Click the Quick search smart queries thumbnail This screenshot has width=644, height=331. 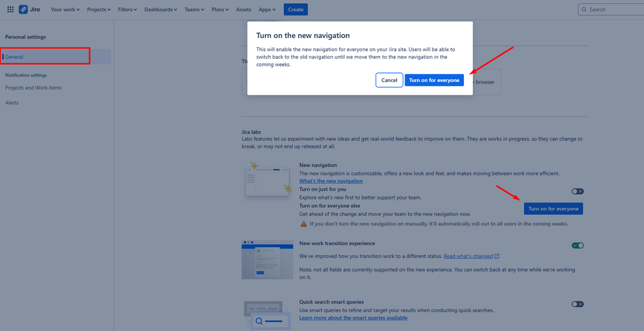[x=267, y=315]
